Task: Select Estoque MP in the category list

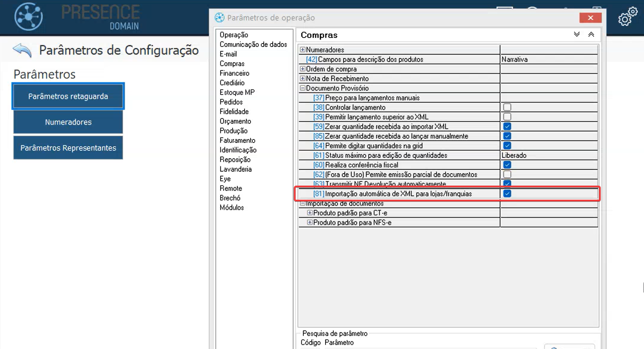Action: [x=237, y=93]
